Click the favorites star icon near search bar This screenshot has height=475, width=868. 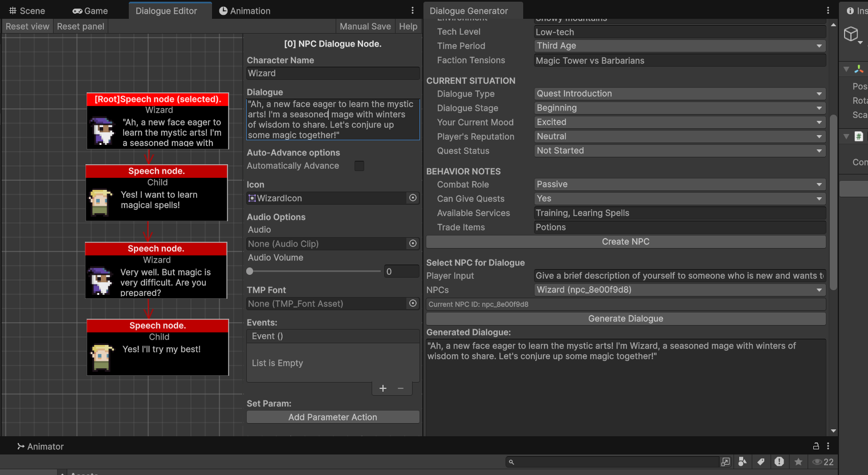point(798,462)
